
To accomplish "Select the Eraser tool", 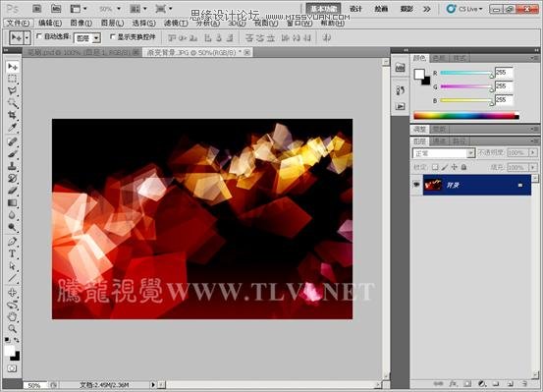I will 13,191.
